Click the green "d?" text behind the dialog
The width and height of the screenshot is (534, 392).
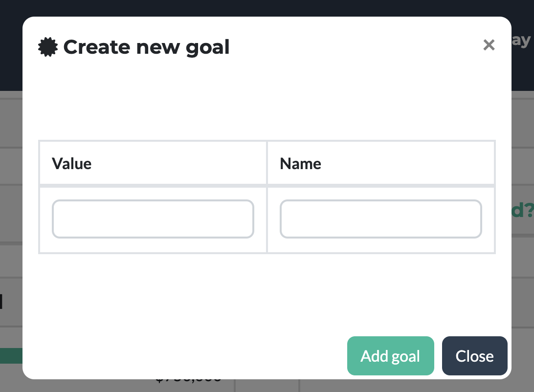tap(523, 210)
